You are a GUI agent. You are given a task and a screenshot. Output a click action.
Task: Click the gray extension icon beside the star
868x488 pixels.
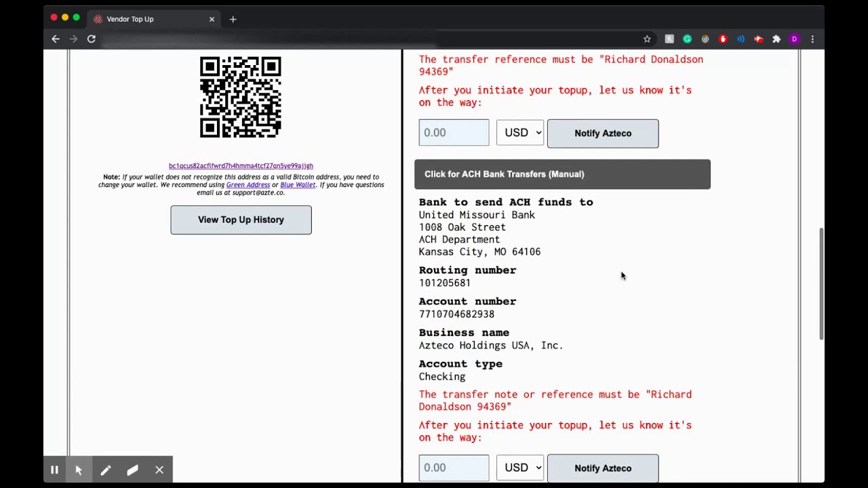[x=669, y=39]
